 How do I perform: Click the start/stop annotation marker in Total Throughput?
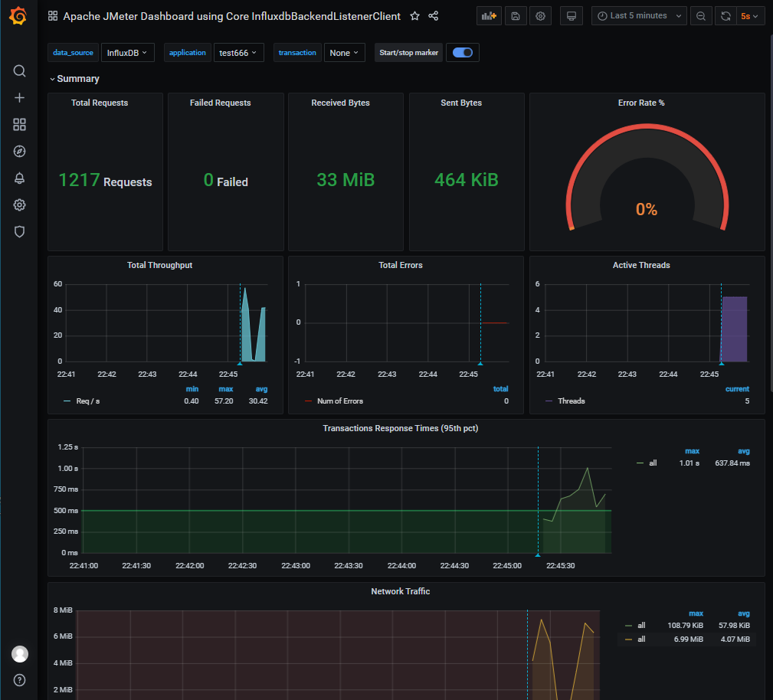click(240, 364)
